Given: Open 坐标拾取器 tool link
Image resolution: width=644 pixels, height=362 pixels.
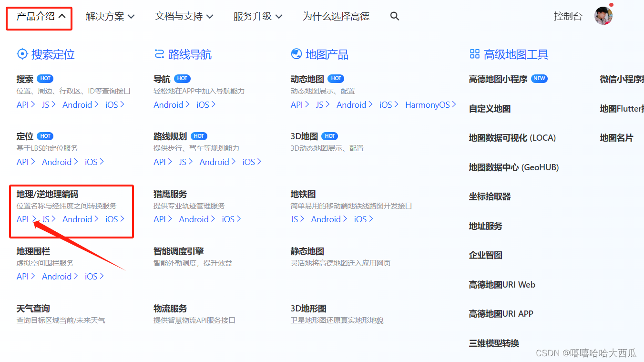Looking at the screenshot, I should (x=490, y=197).
